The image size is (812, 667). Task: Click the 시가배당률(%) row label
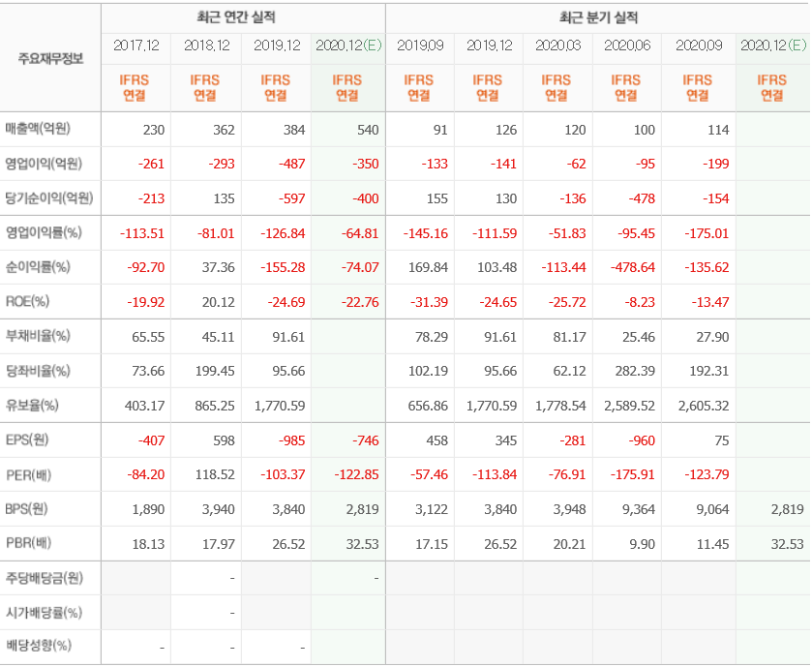coord(44,613)
